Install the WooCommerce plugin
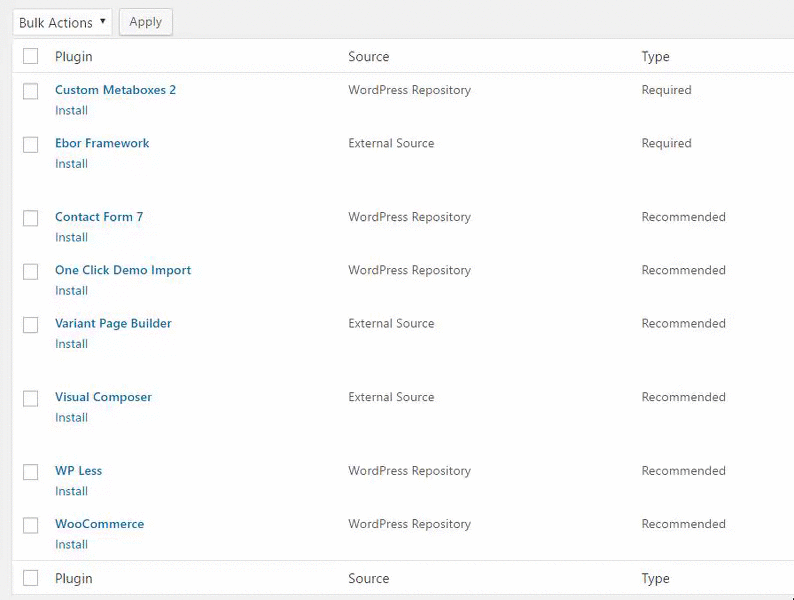Screen dimensions: 794x600 (71, 544)
